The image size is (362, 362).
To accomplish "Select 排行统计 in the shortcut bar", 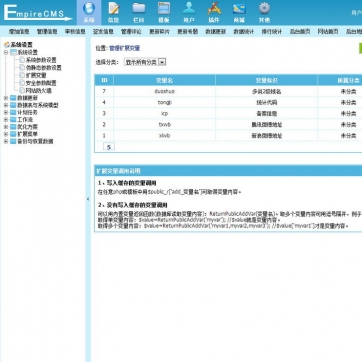I will pyautogui.click(x=271, y=32).
